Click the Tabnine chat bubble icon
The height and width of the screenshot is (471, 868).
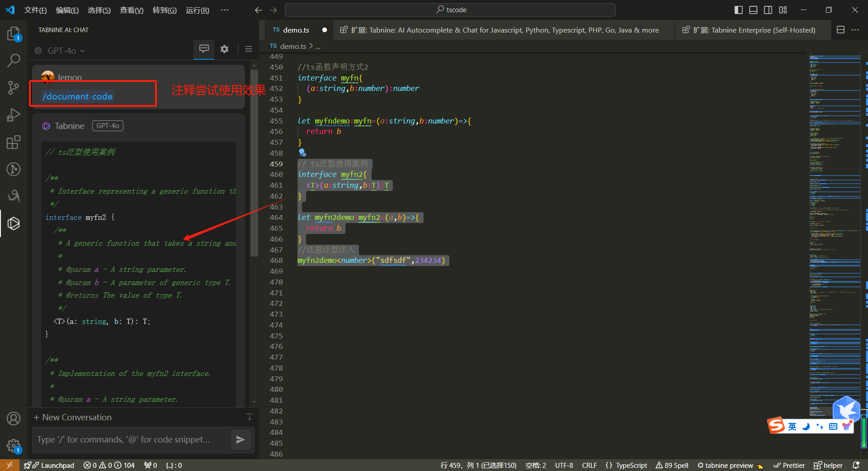click(x=204, y=49)
